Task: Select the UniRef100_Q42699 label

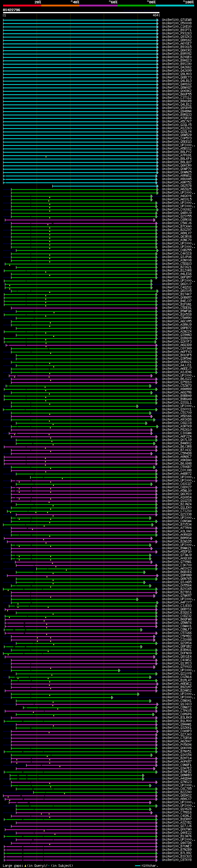Action: coord(177,71)
